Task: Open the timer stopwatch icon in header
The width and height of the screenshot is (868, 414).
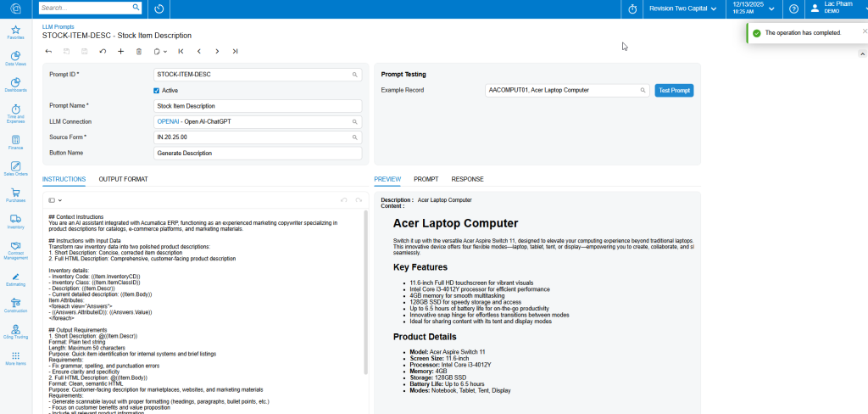Action: tap(632, 8)
